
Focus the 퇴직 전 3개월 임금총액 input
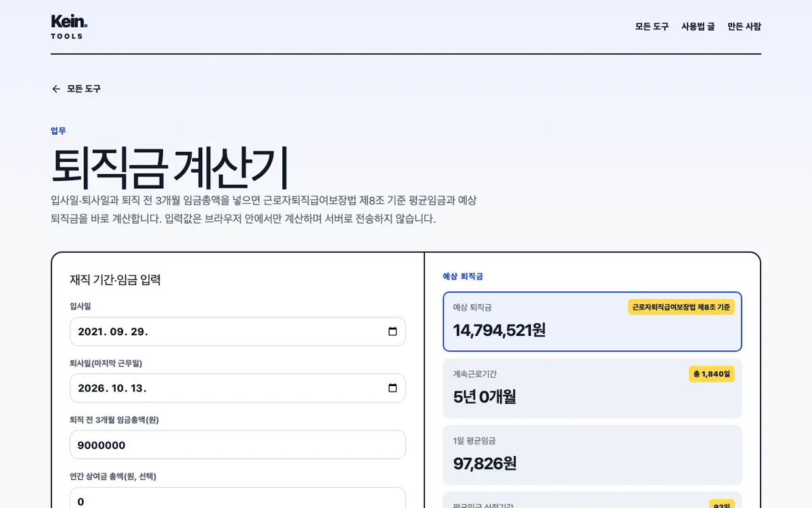point(238,445)
